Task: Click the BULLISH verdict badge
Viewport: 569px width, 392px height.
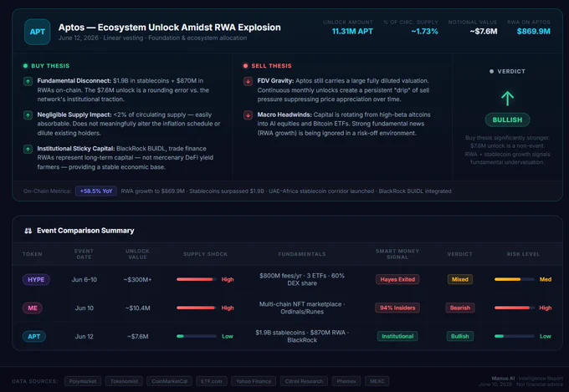Action: coord(507,120)
